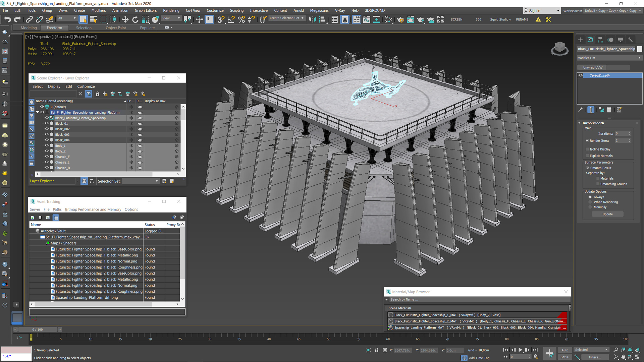The image size is (644, 362).
Task: Switch to the Hierarchy command panel tab
Action: [x=600, y=40]
